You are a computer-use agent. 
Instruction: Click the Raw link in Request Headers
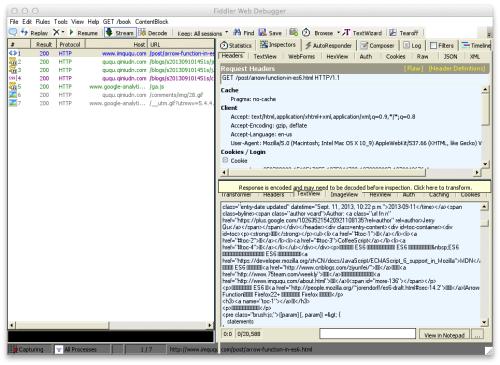coord(413,68)
